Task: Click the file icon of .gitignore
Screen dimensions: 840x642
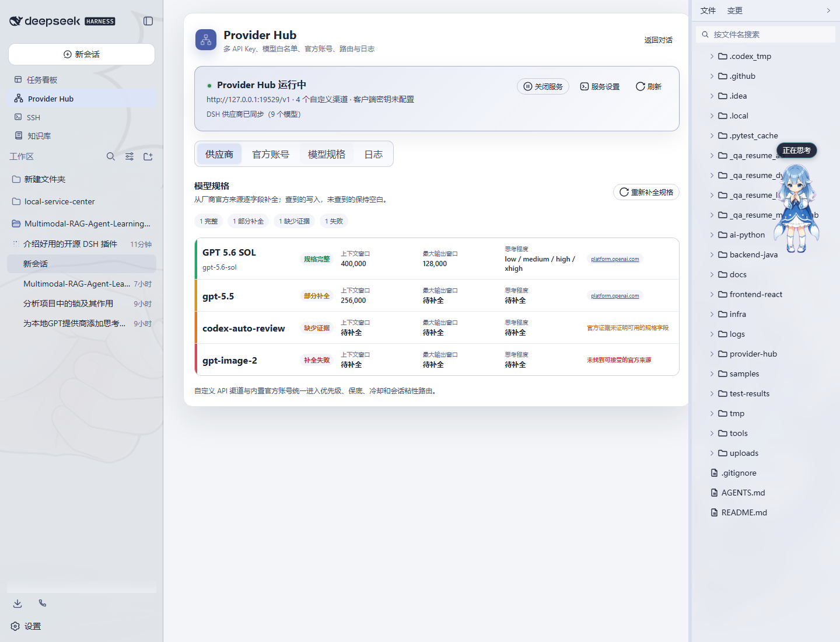Action: pyautogui.click(x=714, y=473)
